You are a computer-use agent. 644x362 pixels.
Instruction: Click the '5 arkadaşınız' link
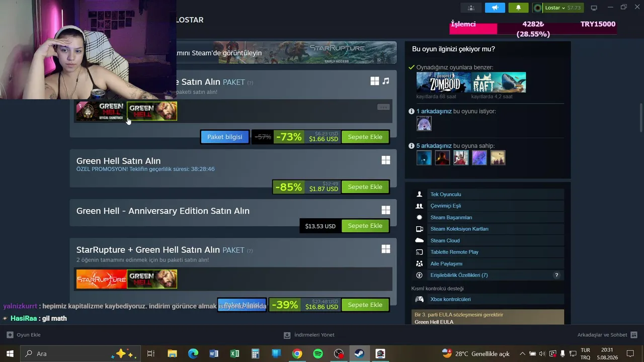point(434,146)
